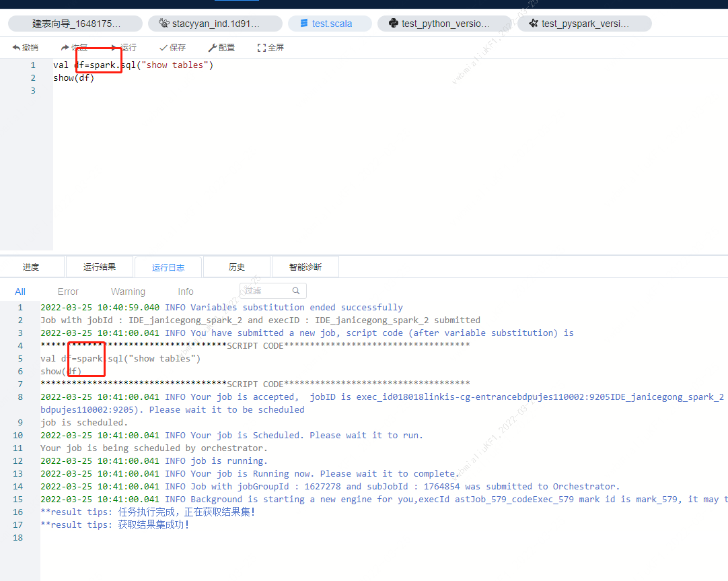Viewport: 728px width, 581px height.
Task: Switch to the 进度 progress tab
Action: 32,266
